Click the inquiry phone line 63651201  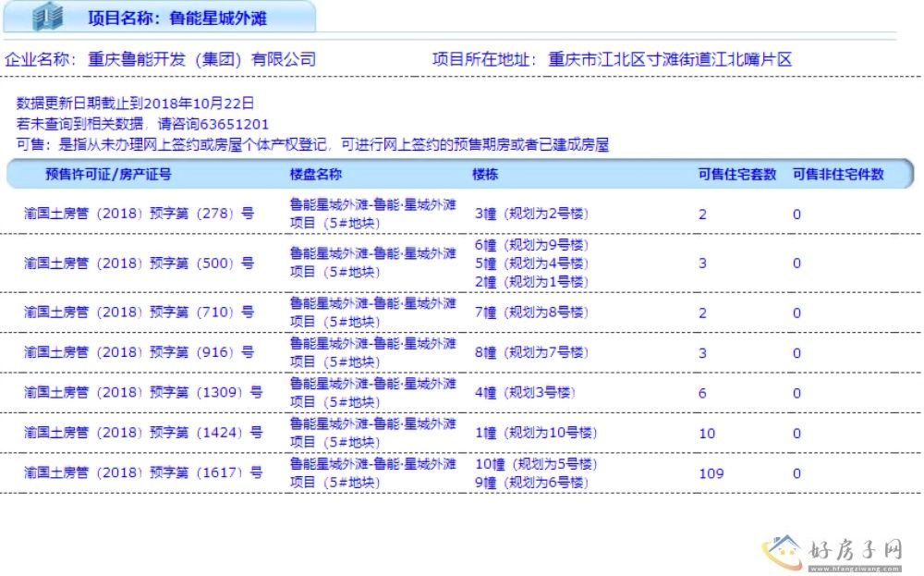click(142, 124)
